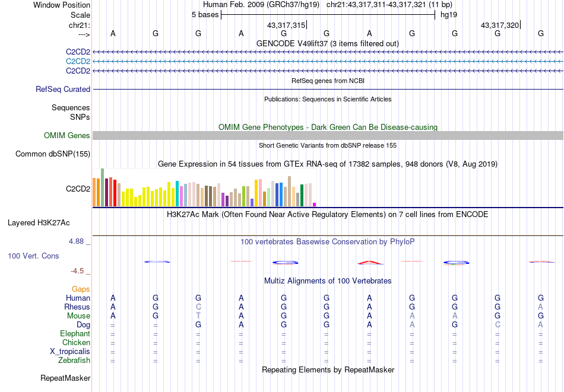564x392 pixels.
Task: Click the Window Position label
Action: [62, 5]
